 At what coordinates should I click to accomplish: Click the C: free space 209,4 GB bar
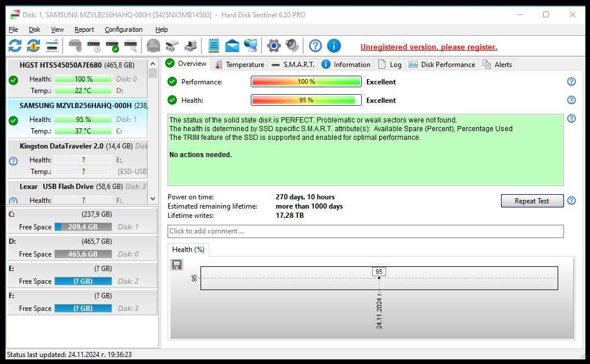(83, 226)
